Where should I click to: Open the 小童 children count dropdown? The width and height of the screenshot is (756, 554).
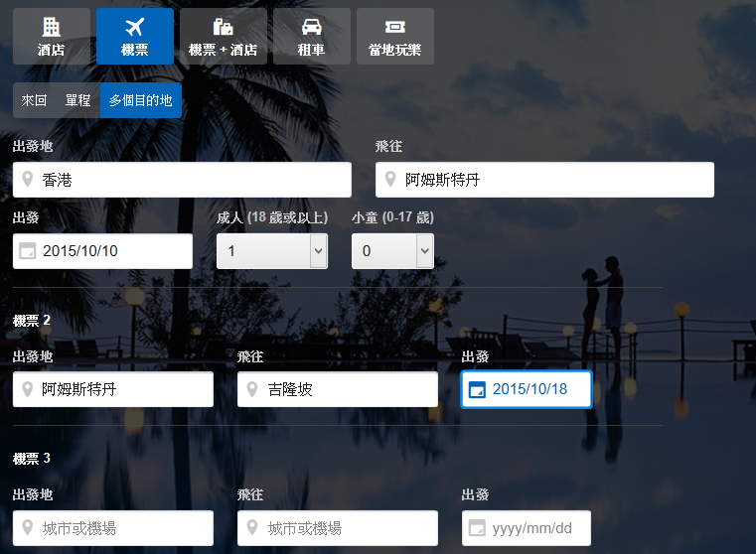392,251
